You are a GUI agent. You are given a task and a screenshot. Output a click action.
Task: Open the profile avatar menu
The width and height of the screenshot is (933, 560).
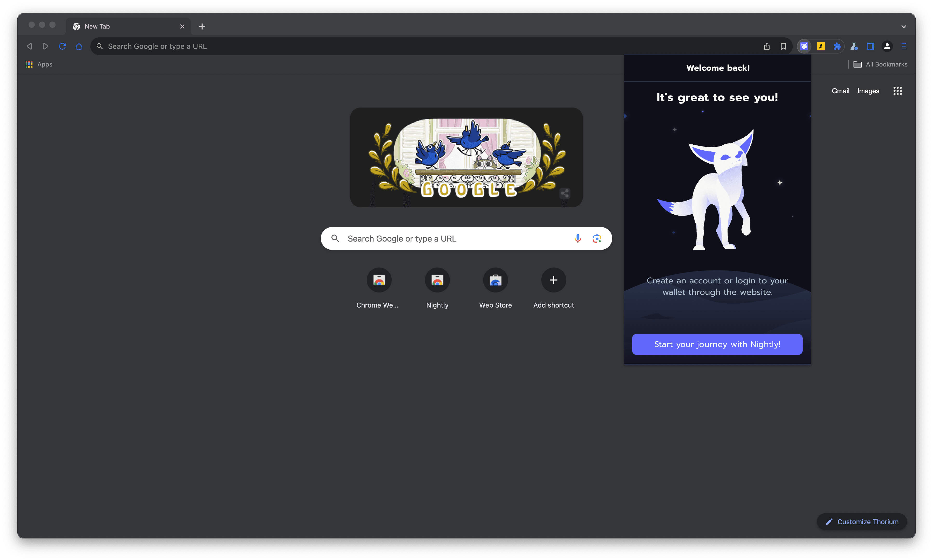point(887,46)
